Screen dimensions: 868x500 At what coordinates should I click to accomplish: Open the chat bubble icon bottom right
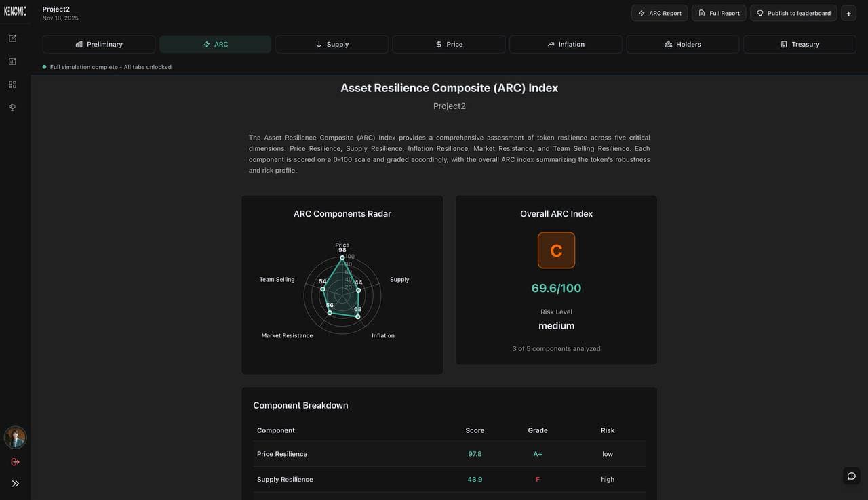click(851, 476)
